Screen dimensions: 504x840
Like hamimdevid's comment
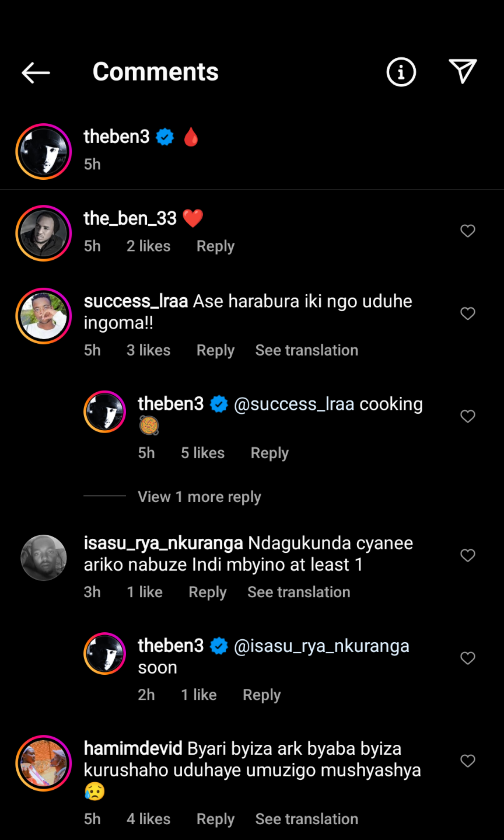(x=468, y=761)
